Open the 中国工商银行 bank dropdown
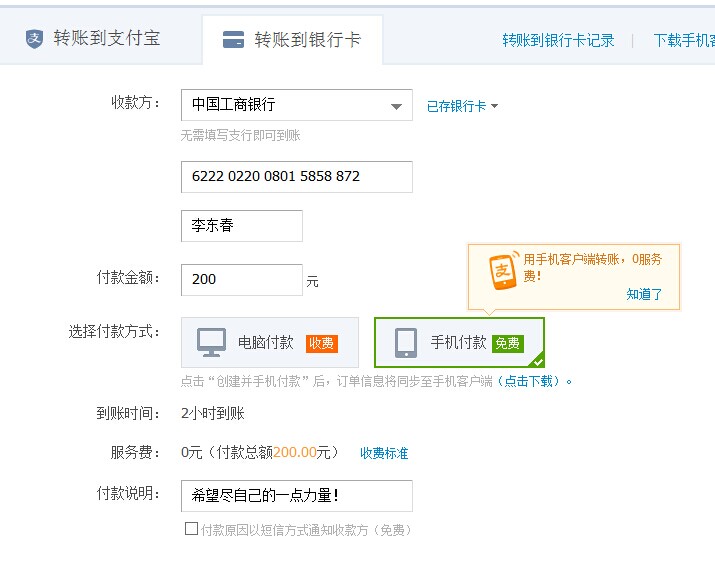 point(296,105)
